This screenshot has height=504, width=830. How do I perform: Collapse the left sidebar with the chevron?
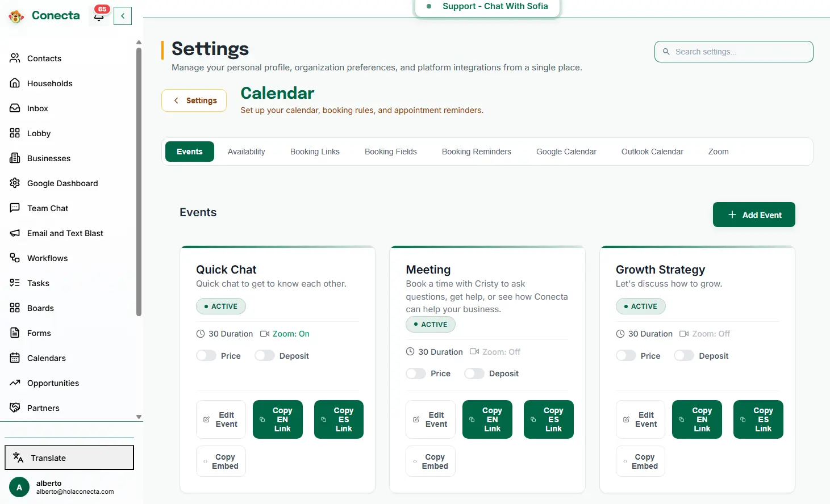click(123, 16)
